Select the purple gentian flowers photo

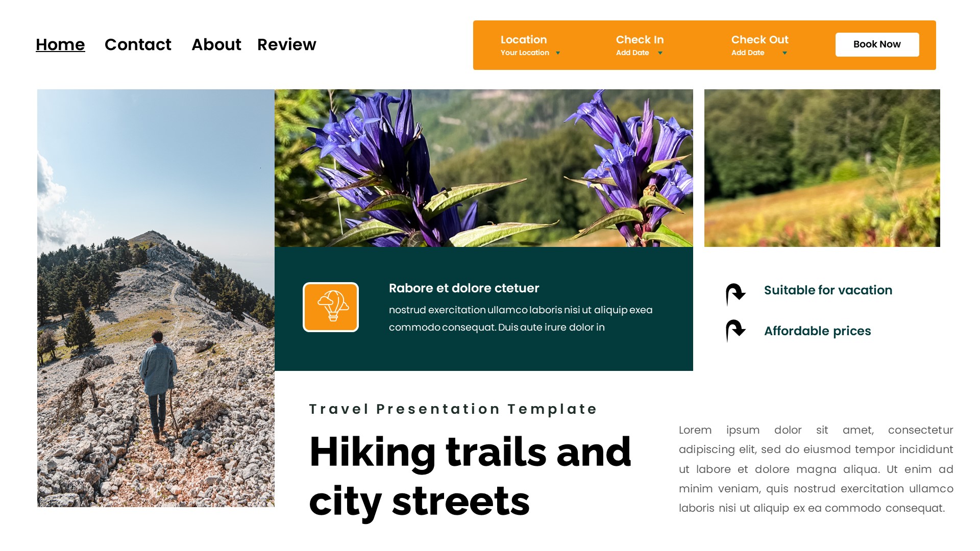(483, 168)
